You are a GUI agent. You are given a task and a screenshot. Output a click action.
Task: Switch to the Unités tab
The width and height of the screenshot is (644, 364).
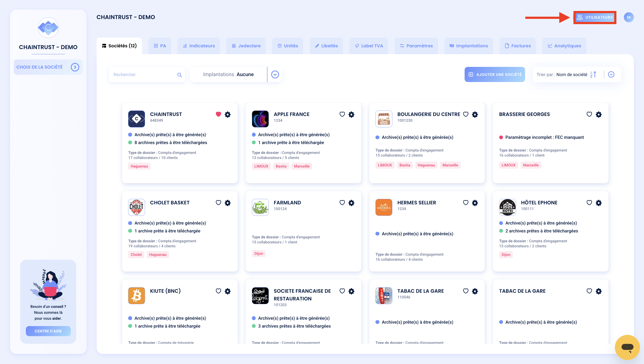pyautogui.click(x=287, y=46)
